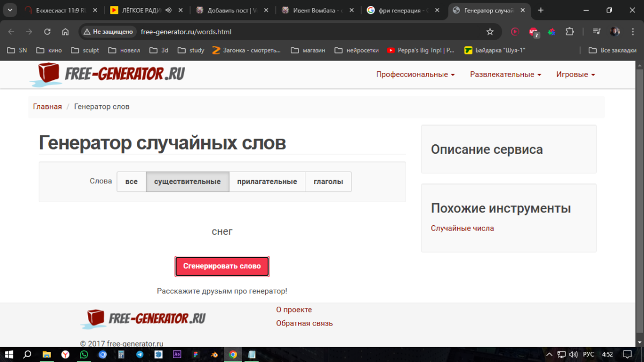644x362 pixels.
Task: Open the Байдарка "Шуя-1" bookmark
Action: coord(495,50)
